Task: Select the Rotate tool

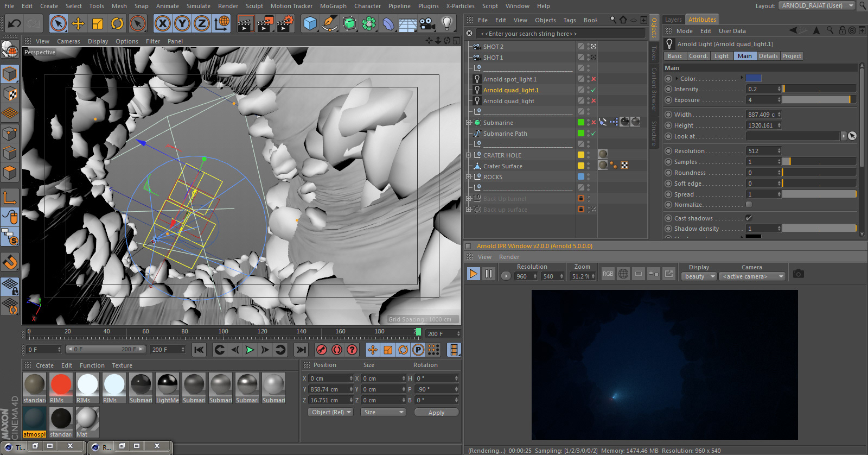Action: pyautogui.click(x=117, y=23)
